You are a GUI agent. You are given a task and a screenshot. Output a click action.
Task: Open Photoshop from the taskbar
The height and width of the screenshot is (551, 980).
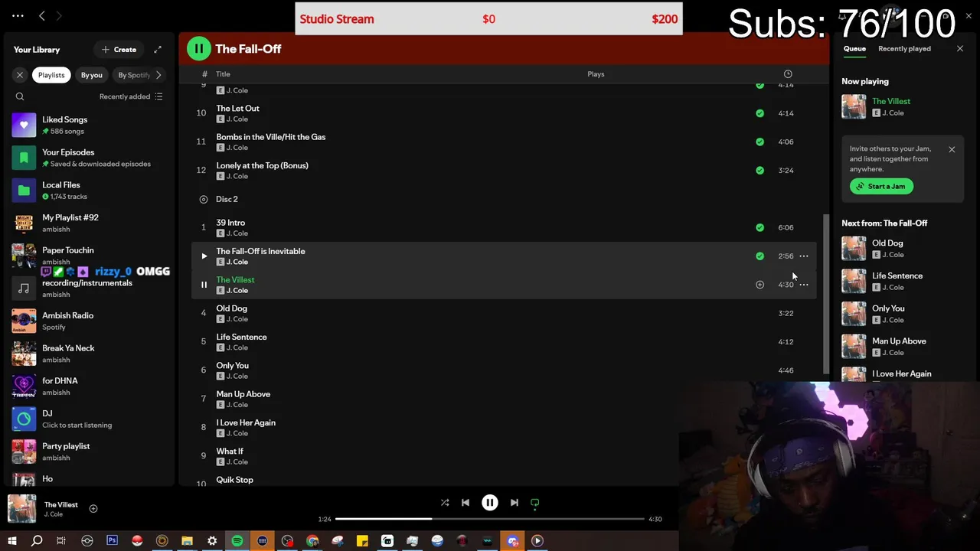coord(112,541)
